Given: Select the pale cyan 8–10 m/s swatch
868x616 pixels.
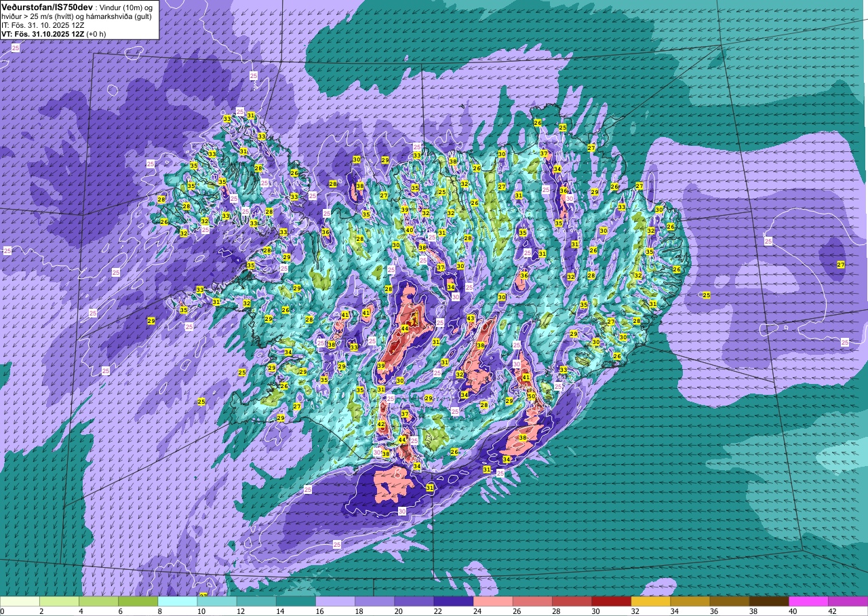Looking at the screenshot, I should pos(178,601).
